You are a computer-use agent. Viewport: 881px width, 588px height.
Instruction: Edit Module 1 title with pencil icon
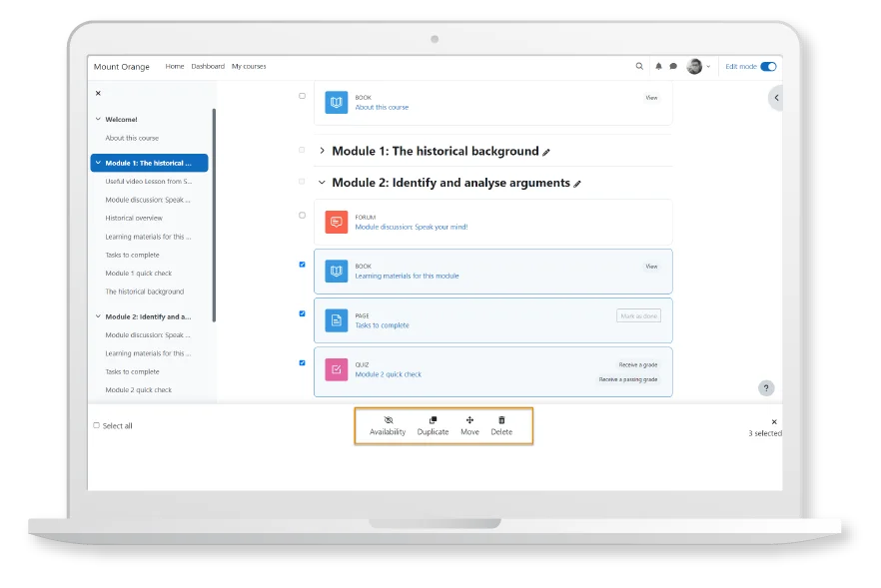pos(546,152)
